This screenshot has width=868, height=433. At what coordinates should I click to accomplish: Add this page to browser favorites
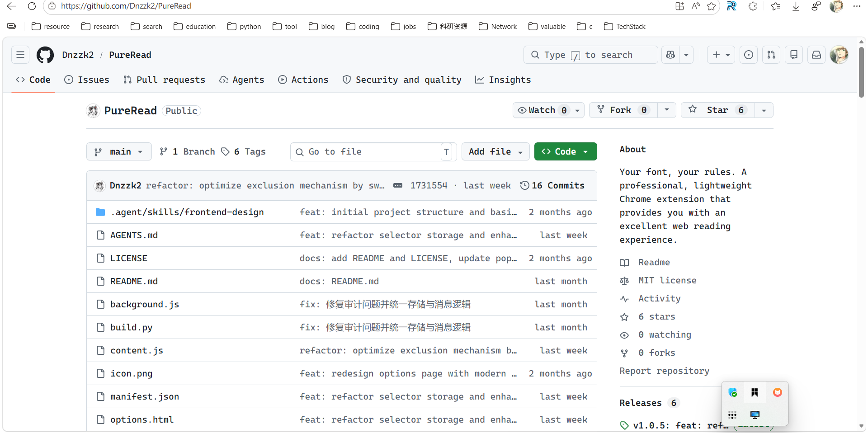(711, 6)
